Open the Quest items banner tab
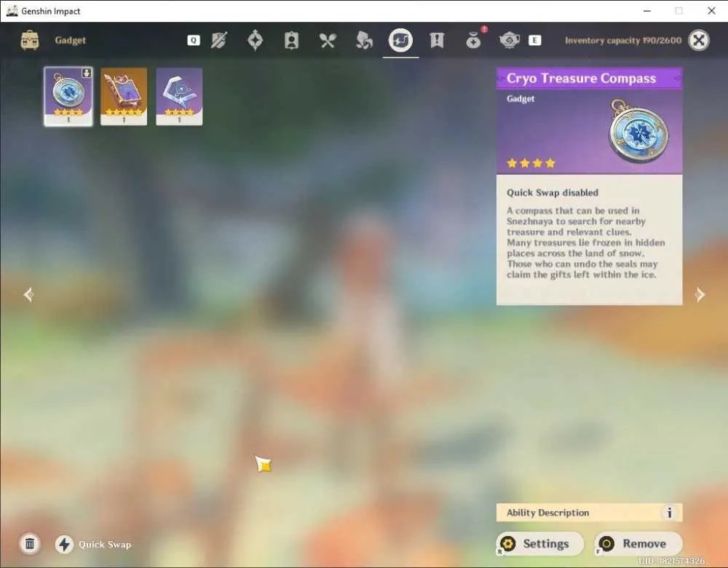The height and width of the screenshot is (568, 728). pos(436,40)
